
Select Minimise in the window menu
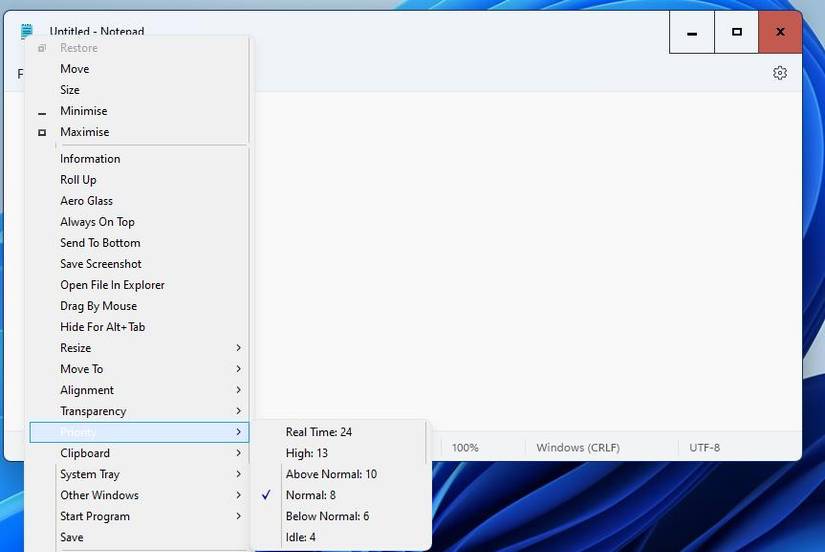[139, 111]
